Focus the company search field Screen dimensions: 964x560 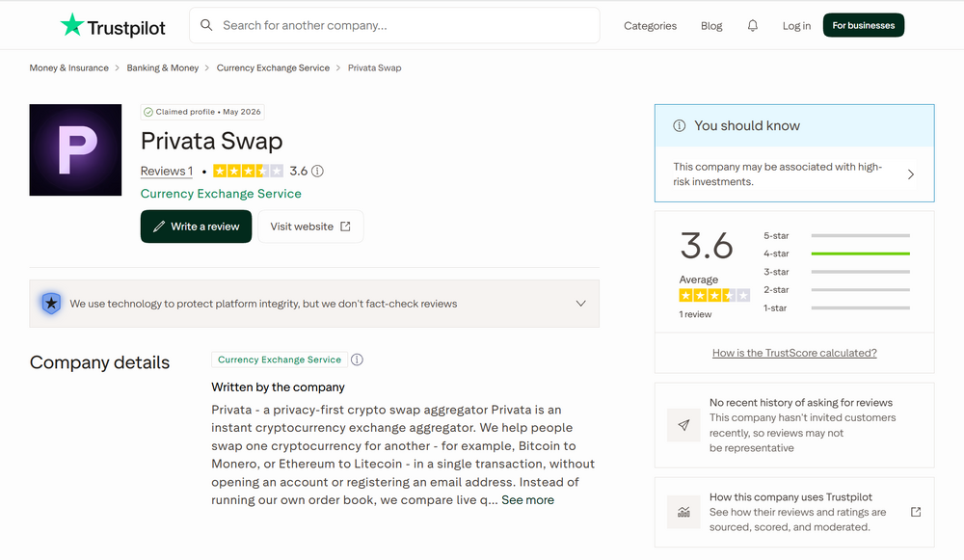click(394, 25)
